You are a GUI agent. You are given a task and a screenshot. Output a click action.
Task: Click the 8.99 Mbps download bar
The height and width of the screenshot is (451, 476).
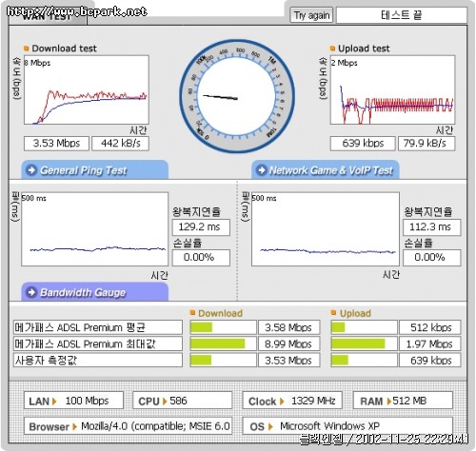point(223,343)
